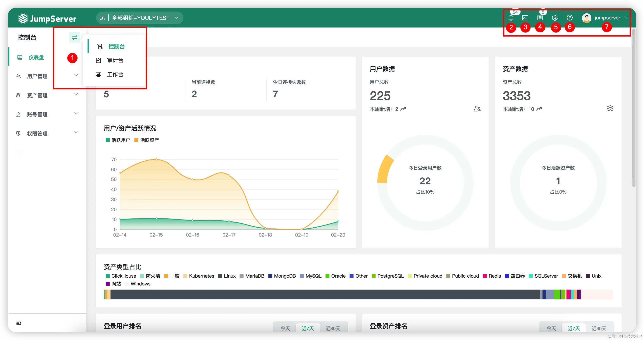644x340 pixels.
Task: Click the 02-15 point on active assets line
Action: [156, 159]
